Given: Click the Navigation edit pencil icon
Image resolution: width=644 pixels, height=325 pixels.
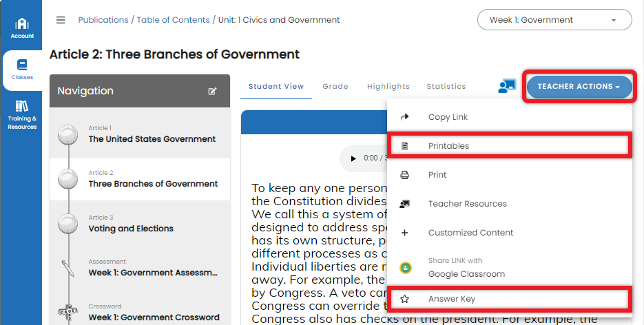Looking at the screenshot, I should pyautogui.click(x=212, y=91).
